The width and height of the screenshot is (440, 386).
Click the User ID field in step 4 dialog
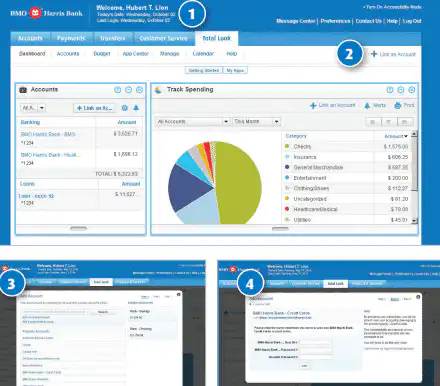click(316, 342)
